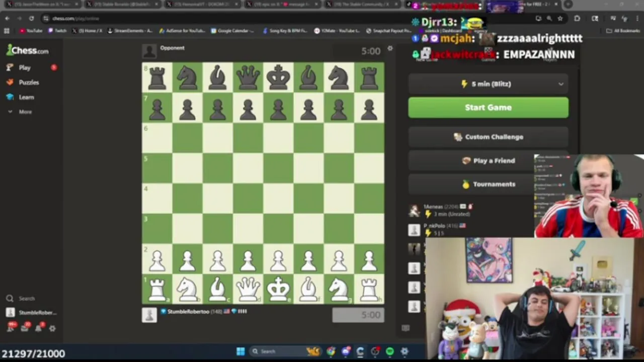Open the StreamElements bookmark
The width and height of the screenshot is (644, 362).
[x=130, y=31]
